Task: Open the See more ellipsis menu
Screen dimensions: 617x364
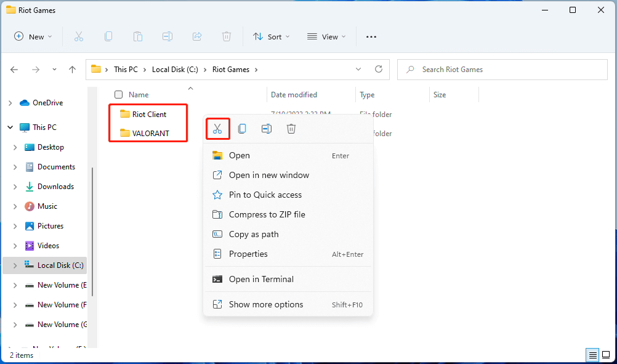Action: tap(371, 36)
